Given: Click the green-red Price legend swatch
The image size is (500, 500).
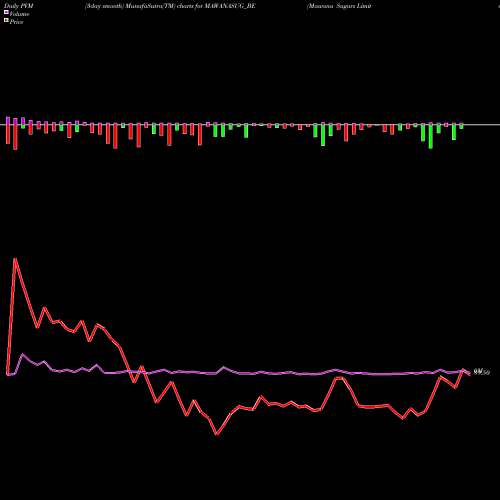Looking at the screenshot, I should coord(6,20).
